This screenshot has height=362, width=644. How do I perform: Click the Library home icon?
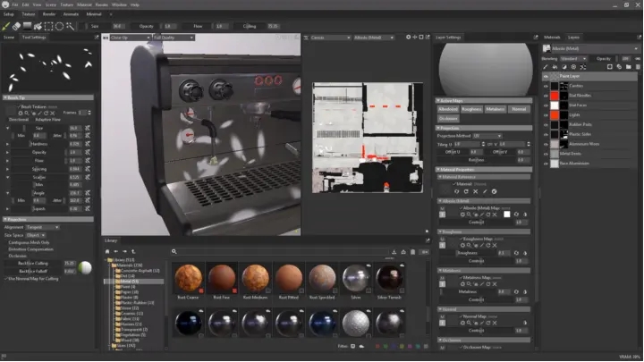(x=107, y=251)
